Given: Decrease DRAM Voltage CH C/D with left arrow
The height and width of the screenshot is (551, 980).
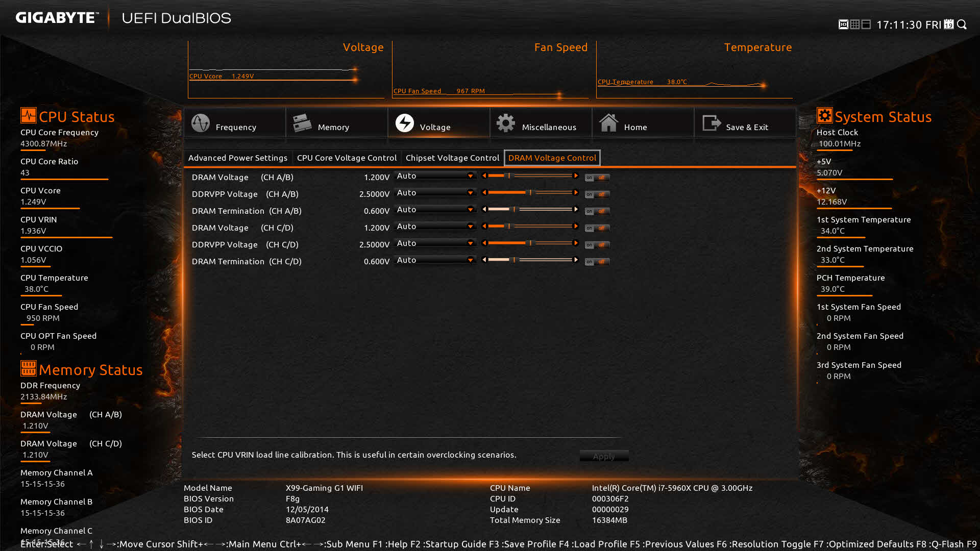Looking at the screenshot, I should [x=484, y=227].
